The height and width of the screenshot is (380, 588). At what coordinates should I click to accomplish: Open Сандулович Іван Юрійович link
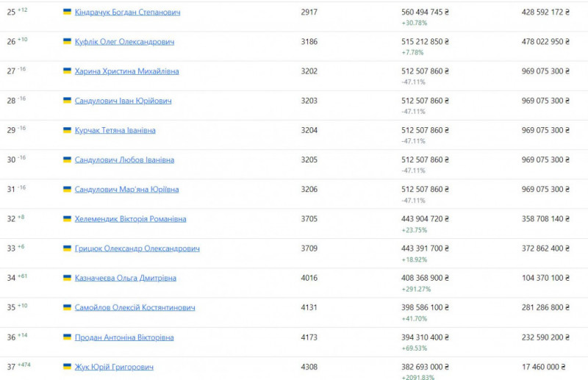(x=123, y=101)
